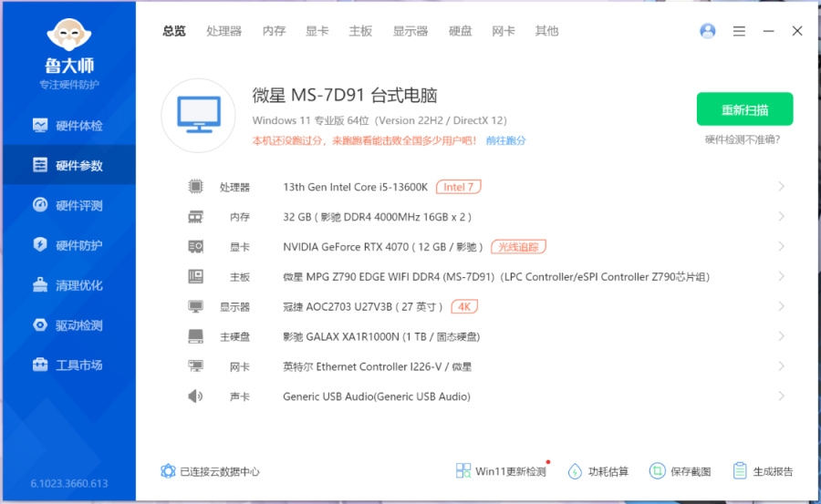Image resolution: width=821 pixels, height=504 pixels.
Task: Click the 鲁大师 monkey logo
Action: pos(69,36)
